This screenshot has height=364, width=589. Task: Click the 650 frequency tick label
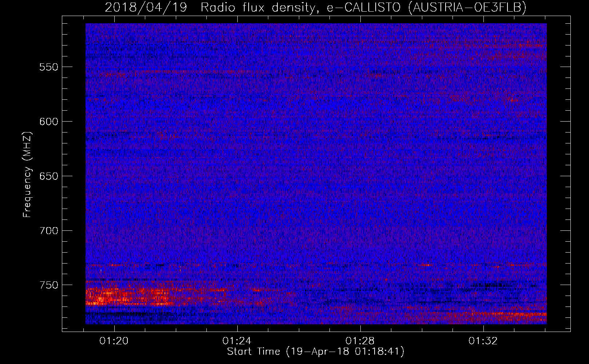pyautogui.click(x=49, y=176)
